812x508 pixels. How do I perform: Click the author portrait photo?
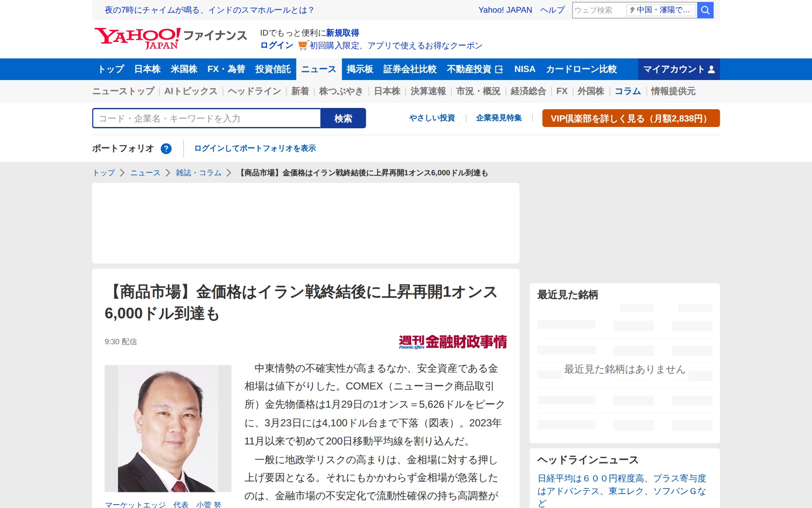click(168, 428)
